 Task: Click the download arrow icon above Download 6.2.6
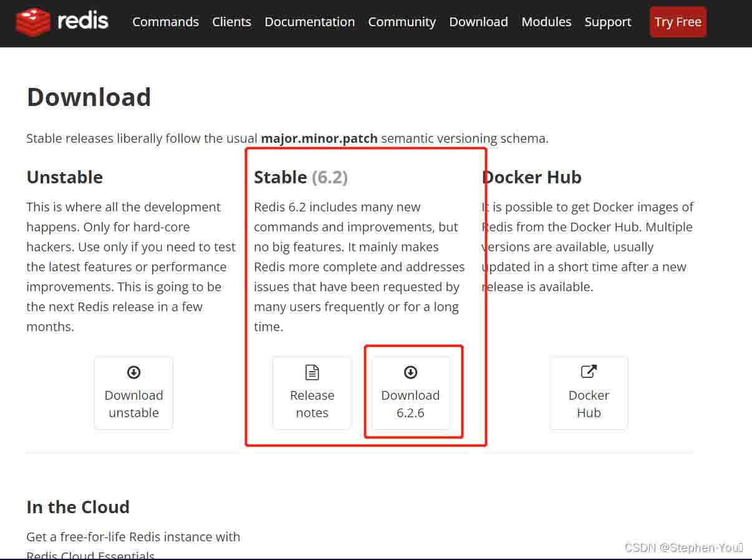[410, 372]
